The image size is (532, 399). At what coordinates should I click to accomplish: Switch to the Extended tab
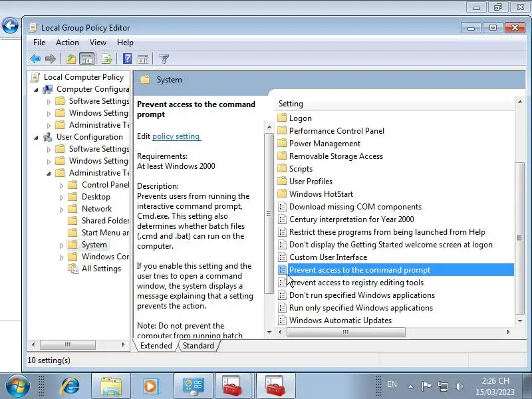(x=156, y=346)
